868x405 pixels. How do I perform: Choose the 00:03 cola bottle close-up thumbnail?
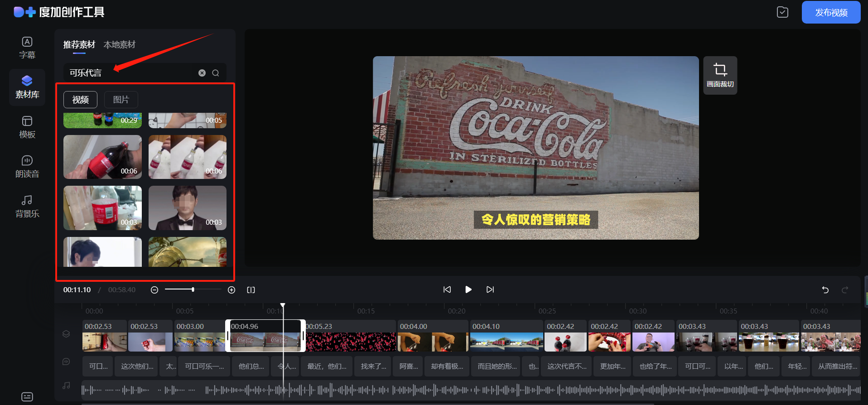pyautogui.click(x=102, y=208)
